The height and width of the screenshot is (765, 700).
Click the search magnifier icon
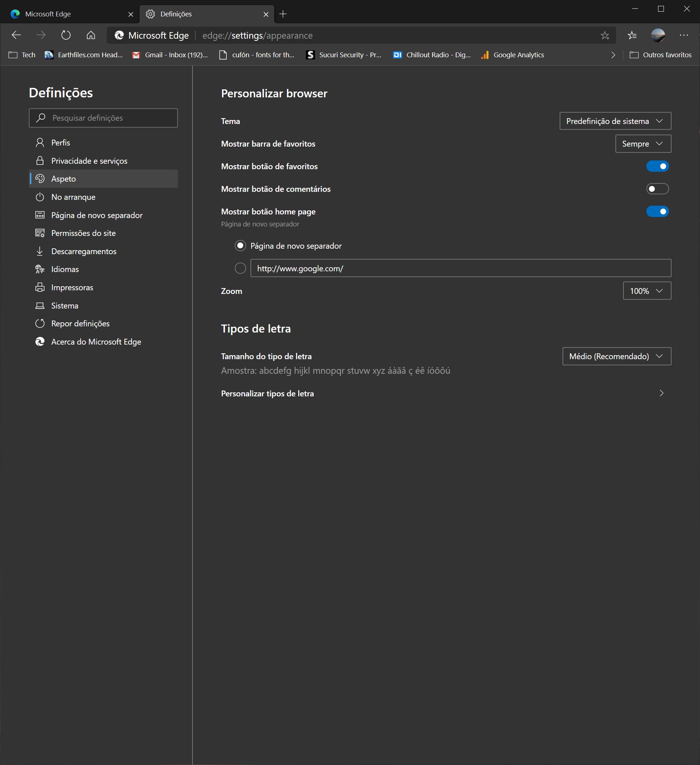pos(40,118)
